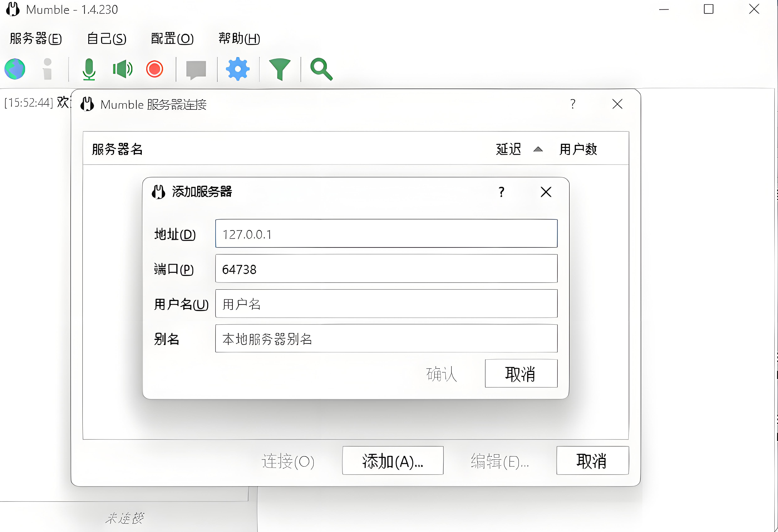778x532 pixels.
Task: Deafen yourself with the speaker icon
Action: 122,69
